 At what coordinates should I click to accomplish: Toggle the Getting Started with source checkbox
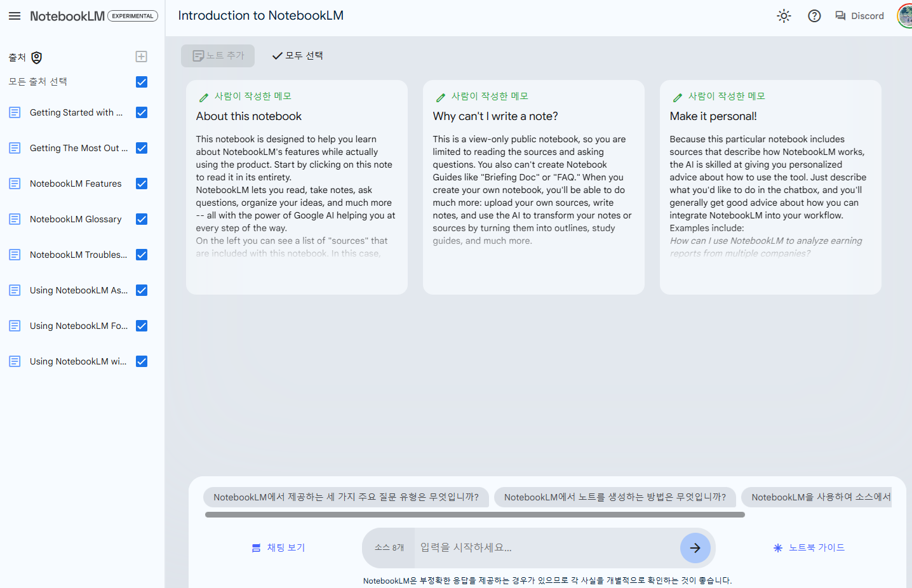point(142,112)
